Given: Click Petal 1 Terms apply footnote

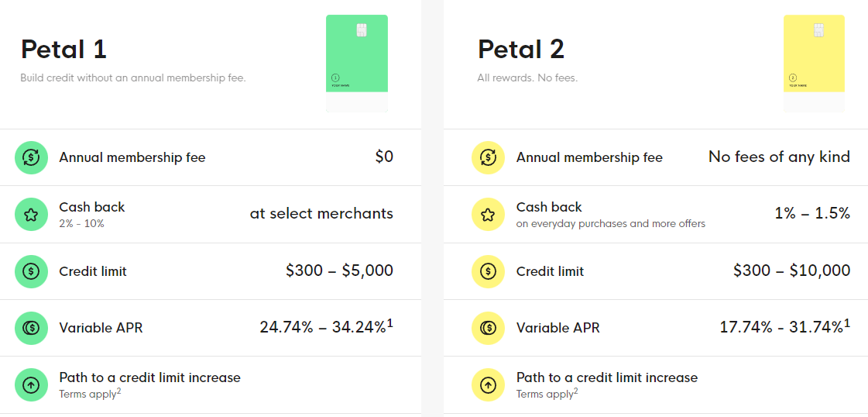Looking at the screenshot, I should click(91, 395).
